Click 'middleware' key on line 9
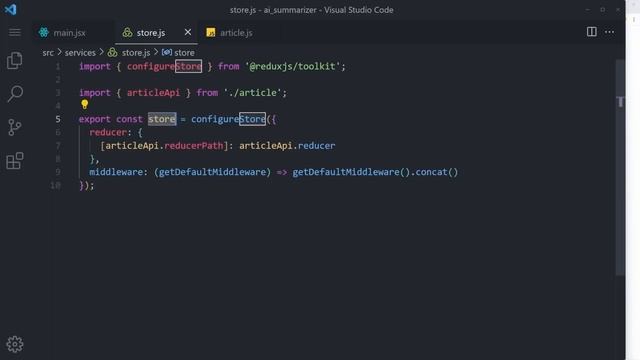640x360 pixels. pyautogui.click(x=116, y=172)
